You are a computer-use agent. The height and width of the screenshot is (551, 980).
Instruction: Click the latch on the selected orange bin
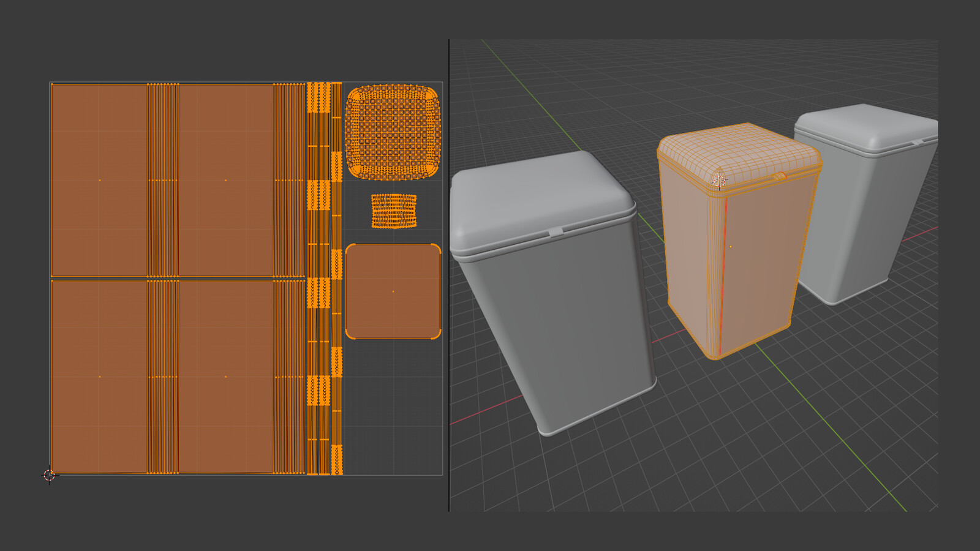coord(779,176)
